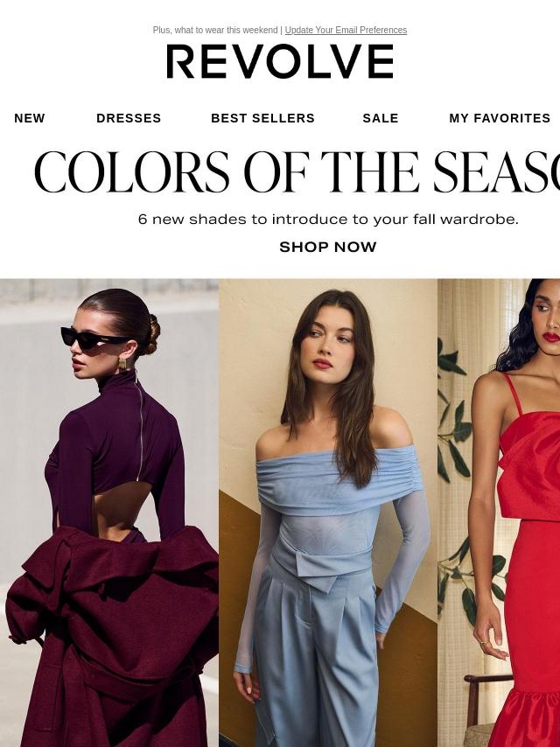This screenshot has height=747, width=560.
Task: Click the '6 new shades' subtitle text
Action: click(x=328, y=220)
